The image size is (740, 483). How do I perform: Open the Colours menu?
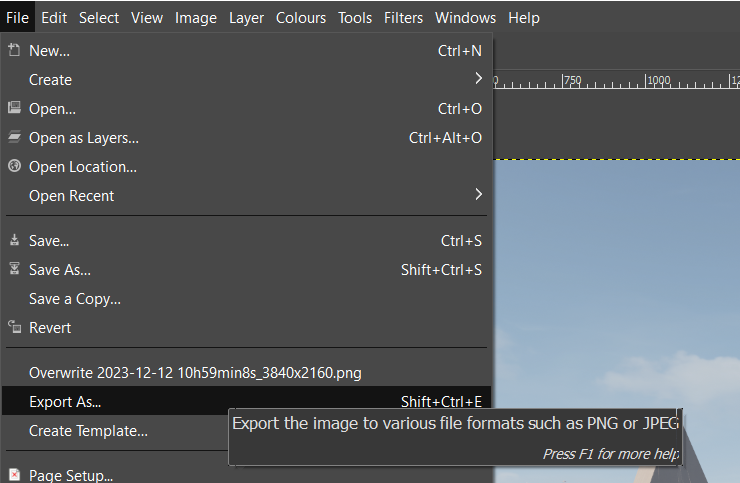coord(301,17)
